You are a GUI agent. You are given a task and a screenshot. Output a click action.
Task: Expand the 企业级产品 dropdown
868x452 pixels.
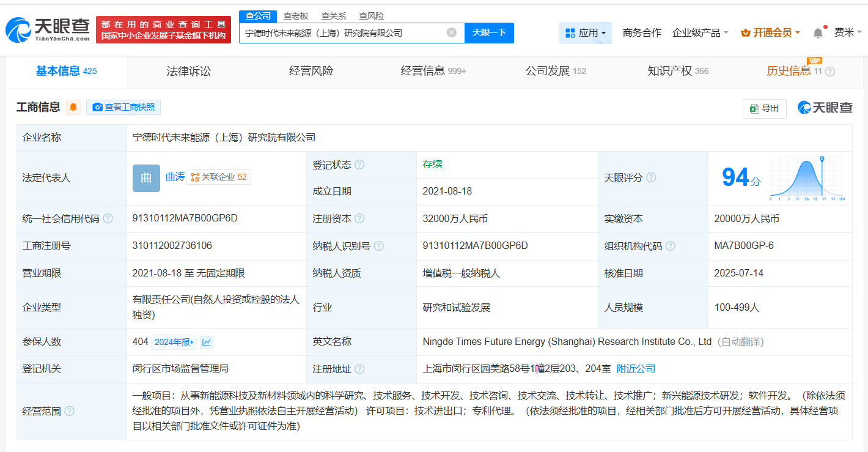[x=700, y=33]
